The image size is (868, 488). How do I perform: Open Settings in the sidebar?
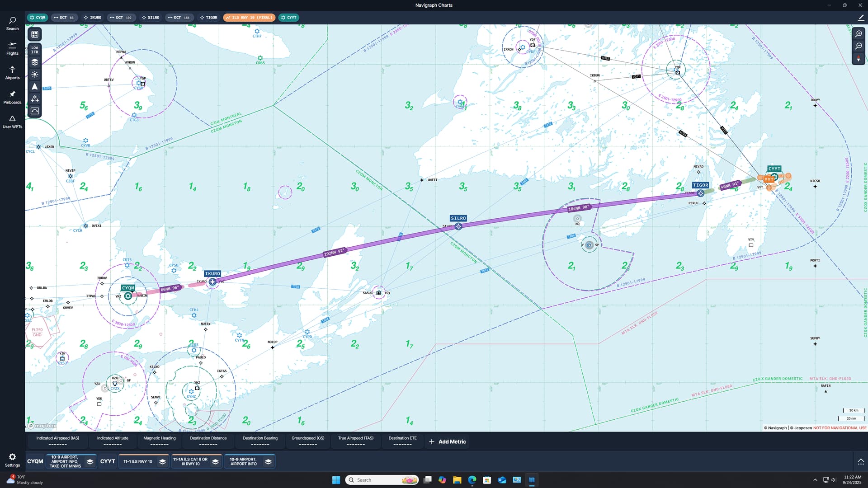click(12, 460)
